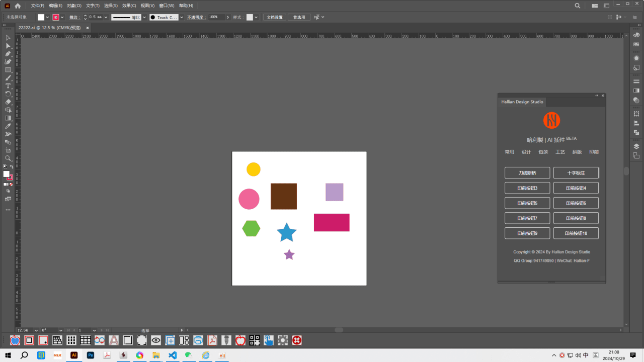Select the Paintbrush tool
The width and height of the screenshot is (644, 362).
(x=8, y=78)
